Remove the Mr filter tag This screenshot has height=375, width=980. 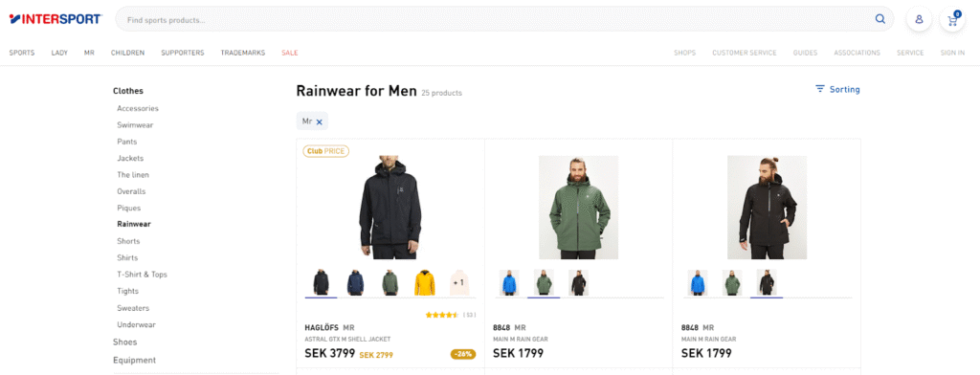(320, 121)
